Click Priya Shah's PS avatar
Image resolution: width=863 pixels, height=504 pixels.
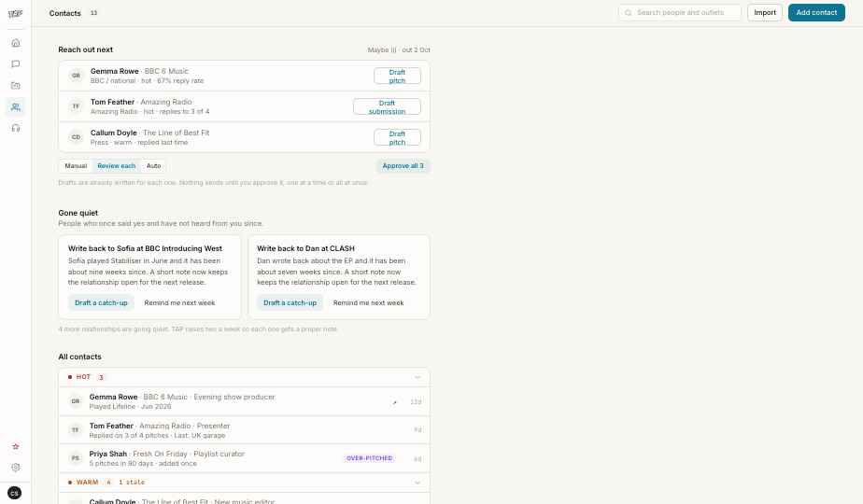tap(76, 457)
